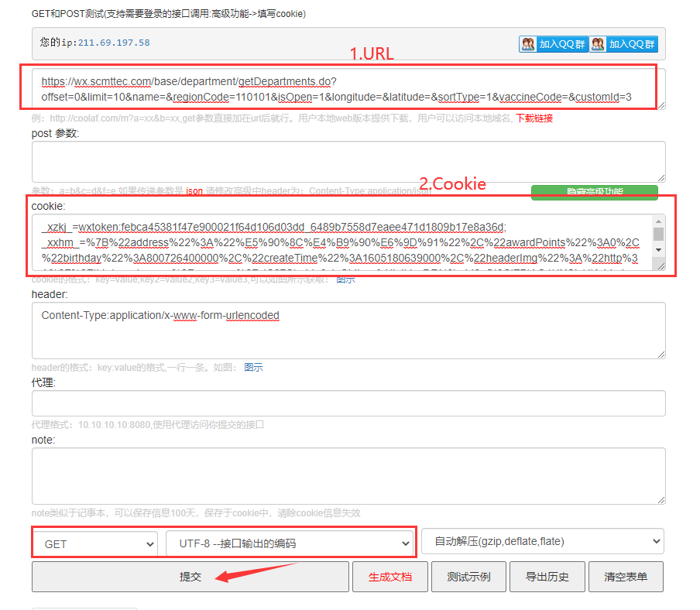Click the 代理 proxy input field
The width and height of the screenshot is (700, 610).
(348, 403)
